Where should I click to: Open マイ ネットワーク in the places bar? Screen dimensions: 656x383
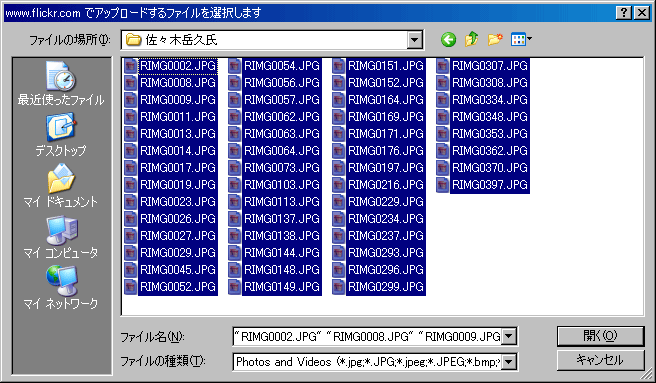(61, 288)
